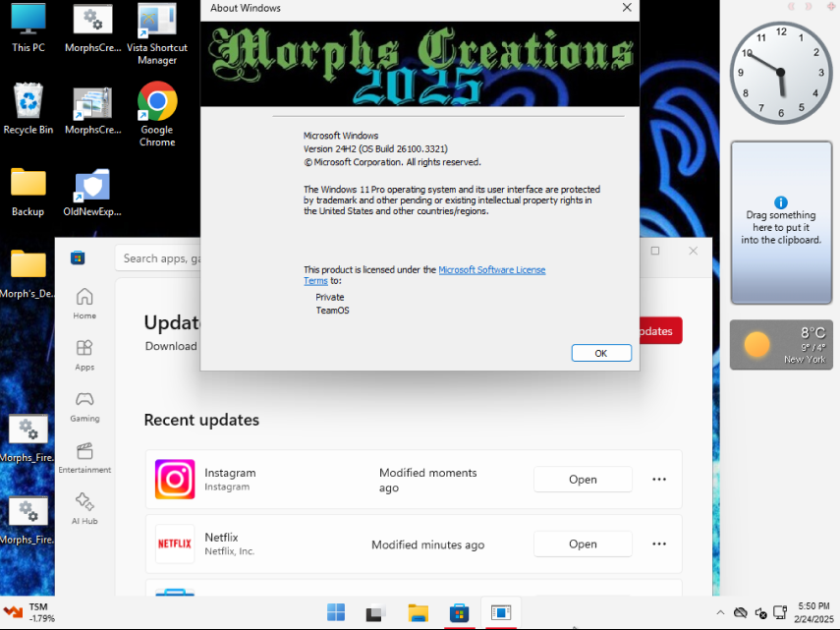This screenshot has width=840, height=630.
Task: Click 'Modified minutes ago' text for Netflix
Action: pyautogui.click(x=427, y=544)
